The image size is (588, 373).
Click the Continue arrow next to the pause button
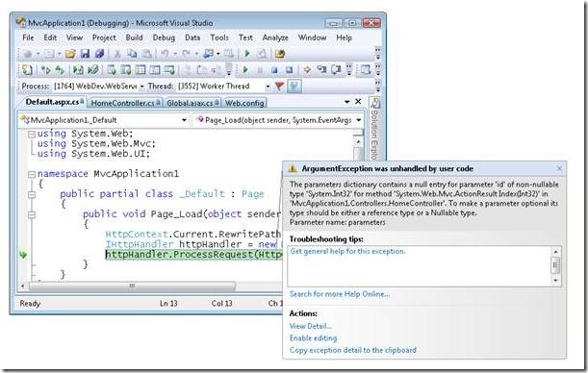[x=245, y=69]
